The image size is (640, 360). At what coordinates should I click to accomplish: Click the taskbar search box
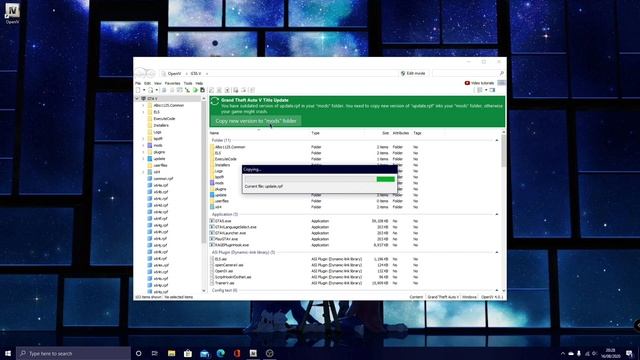coord(73,353)
